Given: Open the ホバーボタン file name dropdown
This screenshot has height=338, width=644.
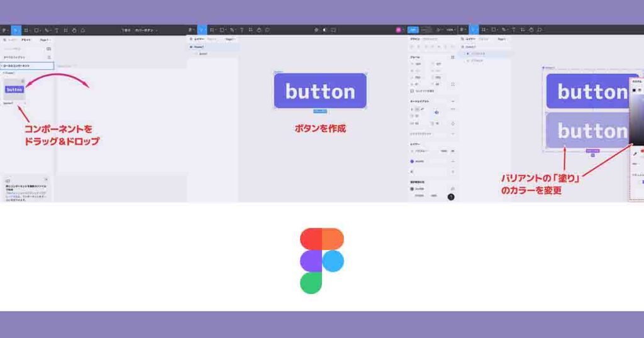Looking at the screenshot, I should point(146,30).
